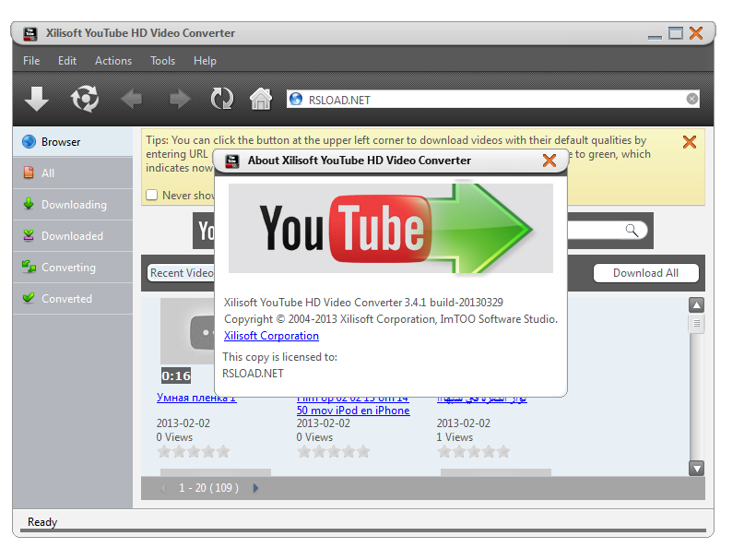Open the Converting list
The image size is (756, 560).
click(x=73, y=268)
